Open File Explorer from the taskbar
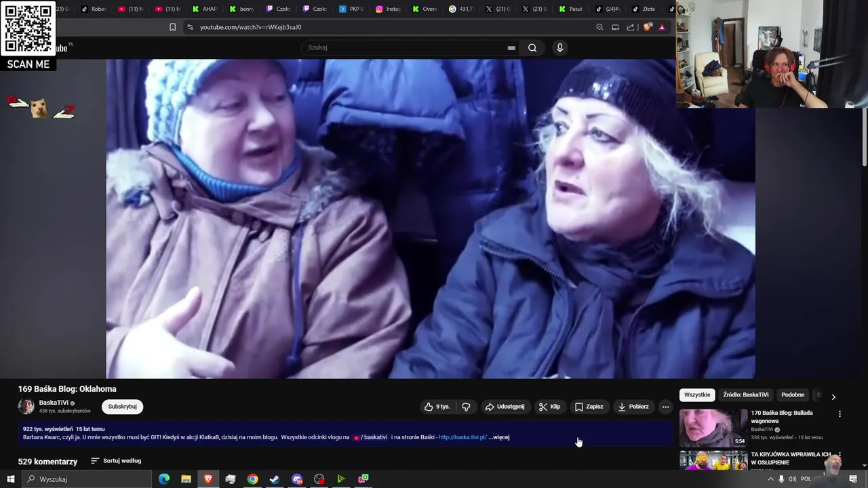 pos(186,479)
